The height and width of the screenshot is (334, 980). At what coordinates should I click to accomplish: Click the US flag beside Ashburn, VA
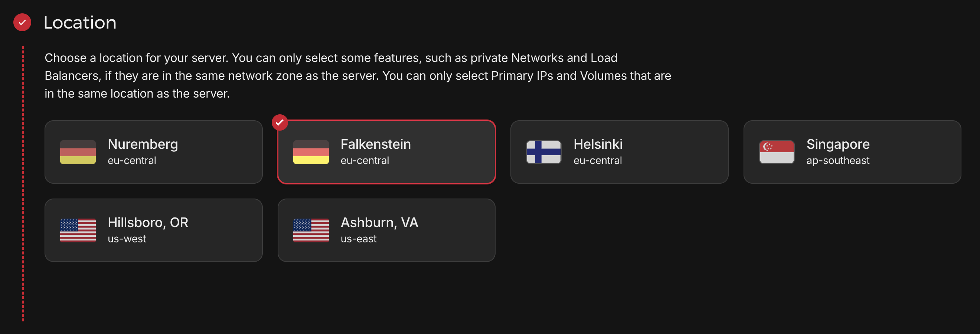pyautogui.click(x=311, y=230)
